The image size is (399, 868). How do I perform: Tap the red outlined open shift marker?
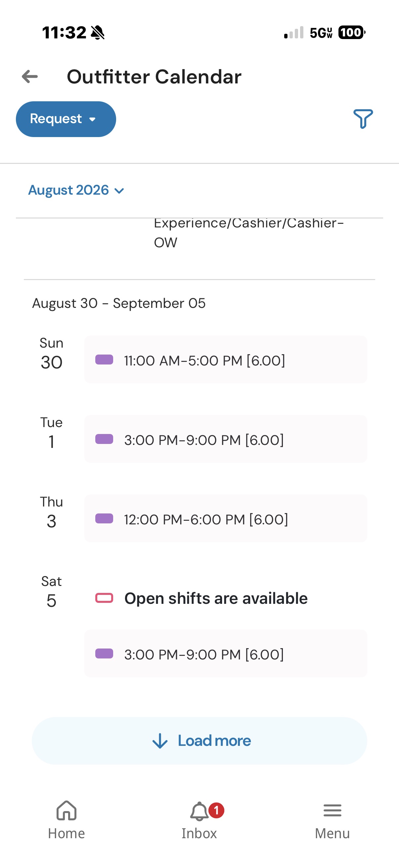104,598
